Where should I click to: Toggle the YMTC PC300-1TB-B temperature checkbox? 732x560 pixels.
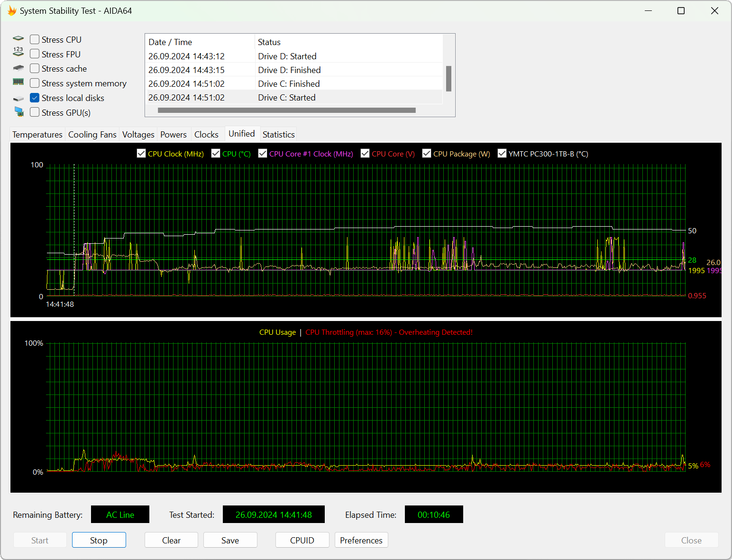tap(502, 153)
